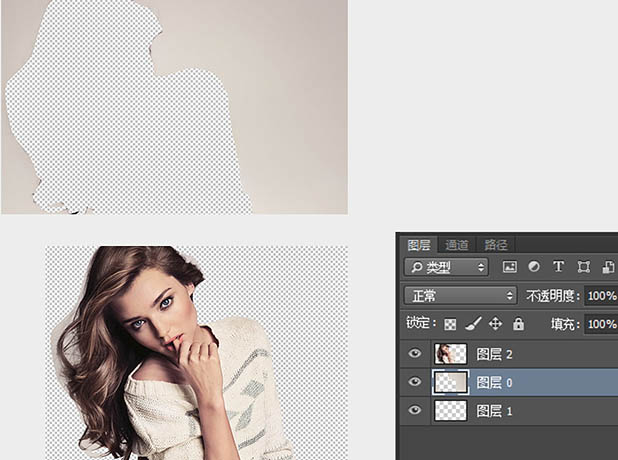Screen dimensions: 618x460
Task: Toggle lock all padlock icon
Action: pos(518,324)
